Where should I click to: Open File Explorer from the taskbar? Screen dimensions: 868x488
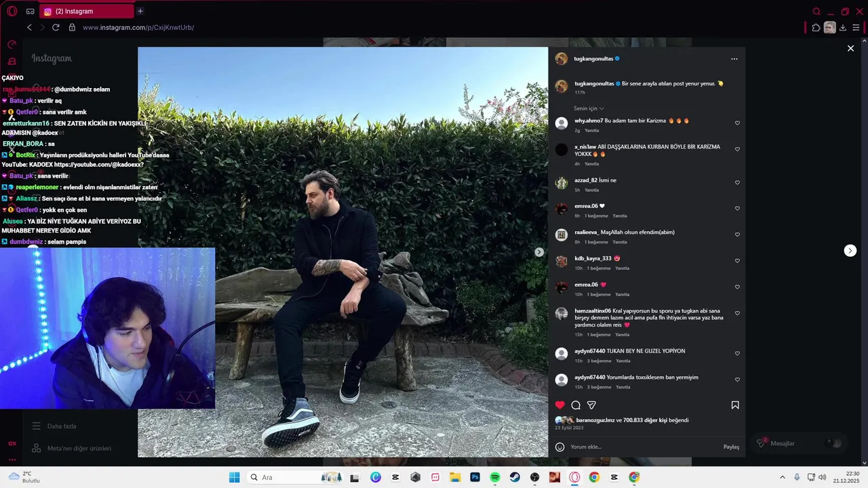(455, 477)
